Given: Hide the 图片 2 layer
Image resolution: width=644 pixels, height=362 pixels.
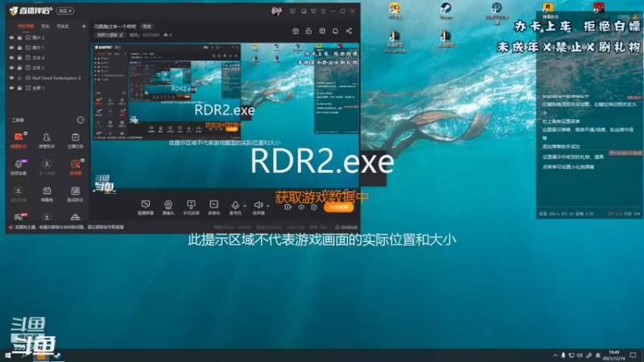Looking at the screenshot, I should [x=11, y=37].
